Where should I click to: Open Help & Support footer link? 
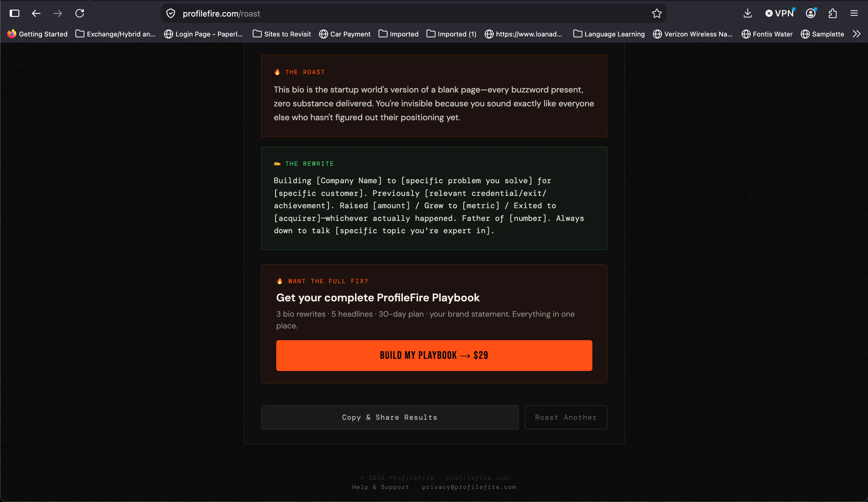point(381,487)
